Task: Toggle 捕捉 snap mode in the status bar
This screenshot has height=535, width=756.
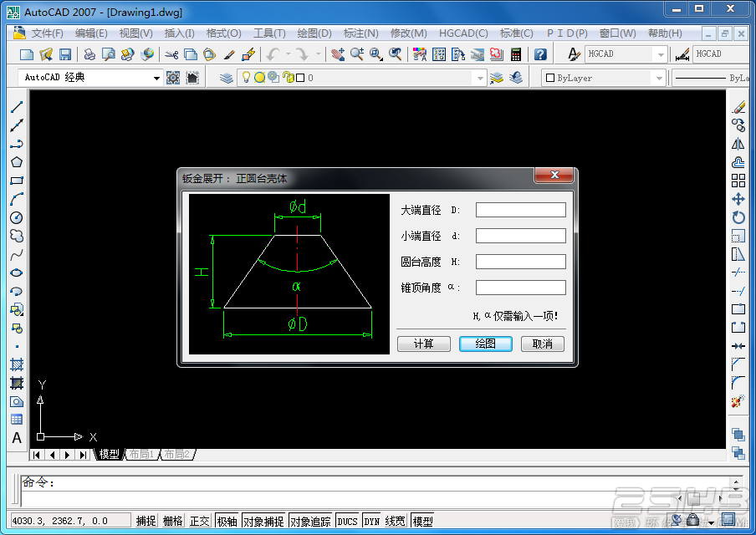Action: 146,521
